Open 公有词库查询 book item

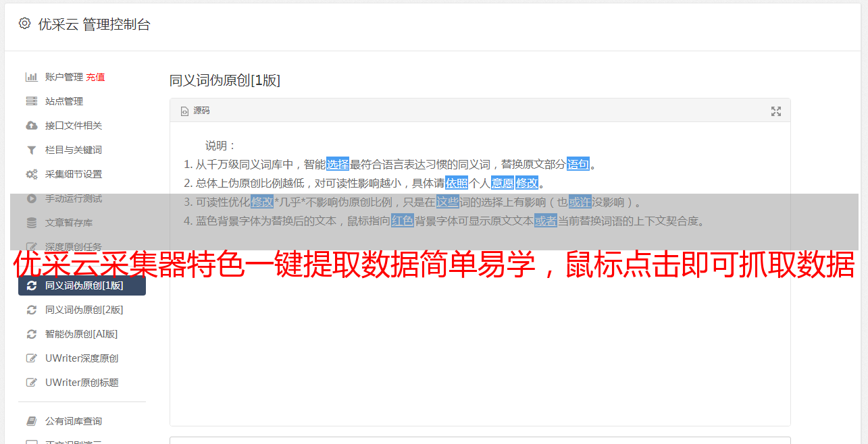coord(82,421)
